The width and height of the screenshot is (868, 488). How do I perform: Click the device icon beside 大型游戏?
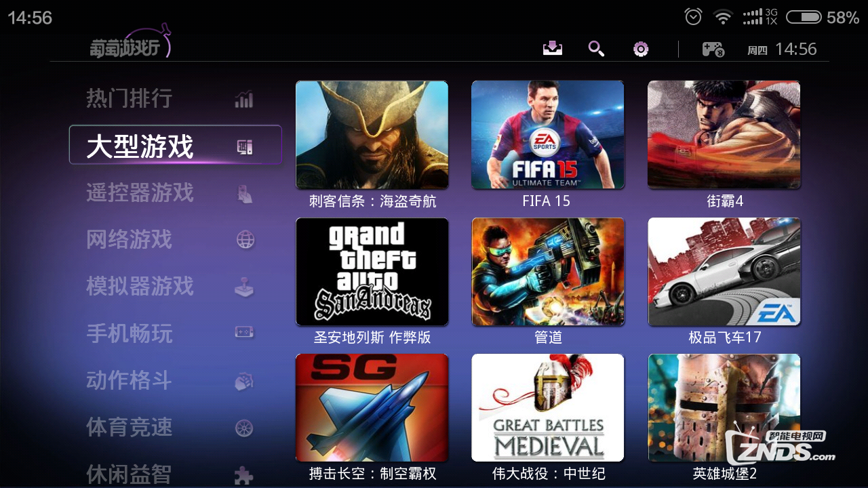[245, 146]
